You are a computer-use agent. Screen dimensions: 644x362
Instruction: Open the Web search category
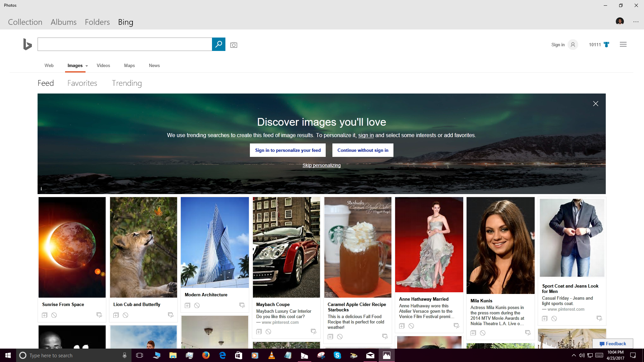click(49, 65)
